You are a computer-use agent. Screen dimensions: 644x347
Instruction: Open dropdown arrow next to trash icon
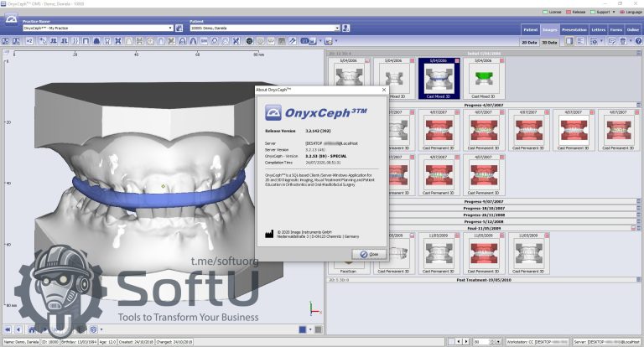tap(631, 41)
